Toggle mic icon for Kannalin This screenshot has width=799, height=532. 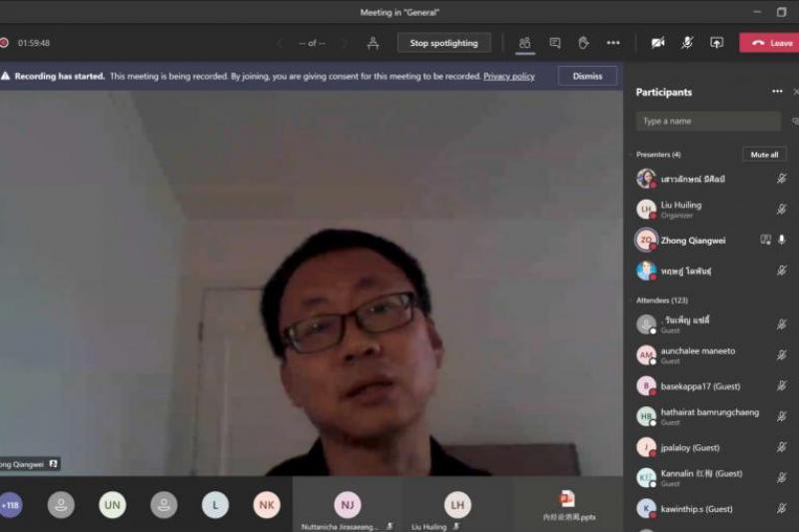tap(782, 477)
